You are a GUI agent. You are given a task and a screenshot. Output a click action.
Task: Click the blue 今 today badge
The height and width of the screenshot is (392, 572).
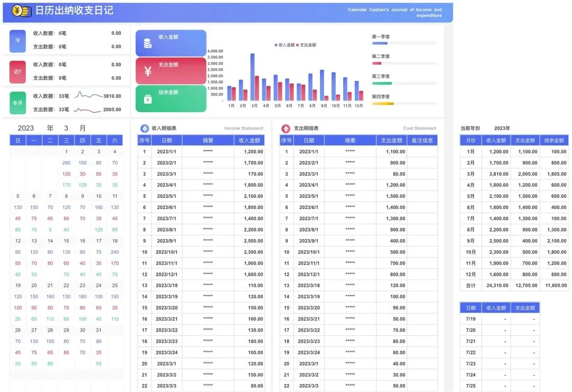coord(17,40)
